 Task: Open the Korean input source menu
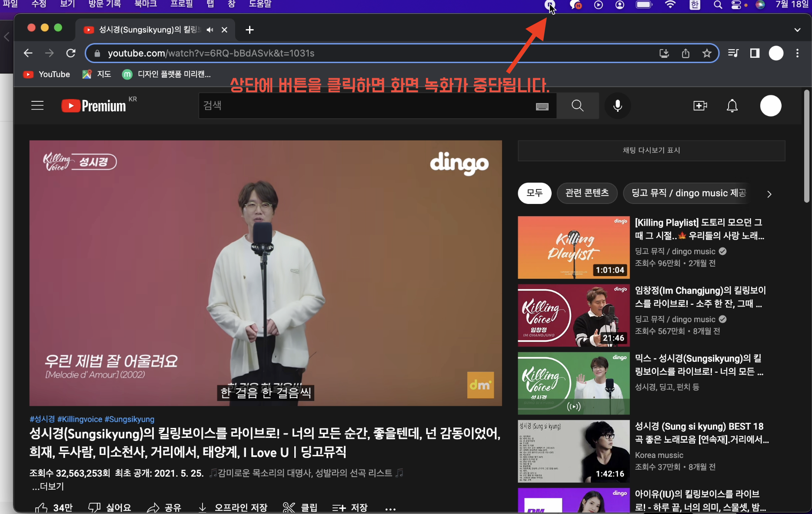(695, 5)
